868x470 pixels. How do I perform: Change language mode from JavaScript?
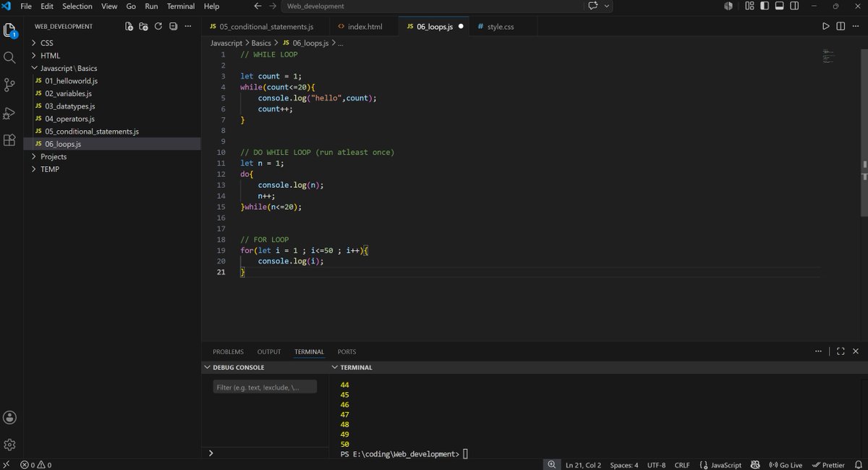tap(726, 465)
